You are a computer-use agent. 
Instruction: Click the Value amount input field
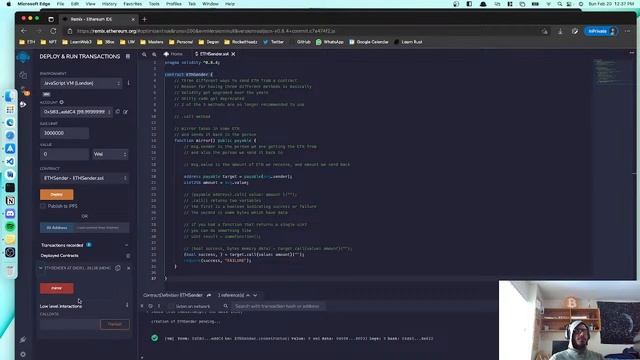(x=64, y=154)
